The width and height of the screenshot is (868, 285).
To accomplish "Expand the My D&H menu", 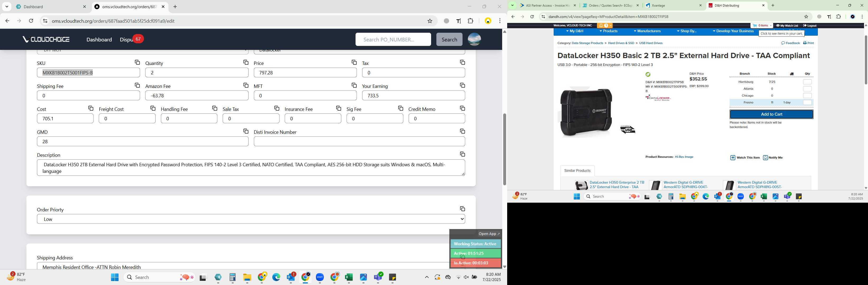I will tap(574, 31).
